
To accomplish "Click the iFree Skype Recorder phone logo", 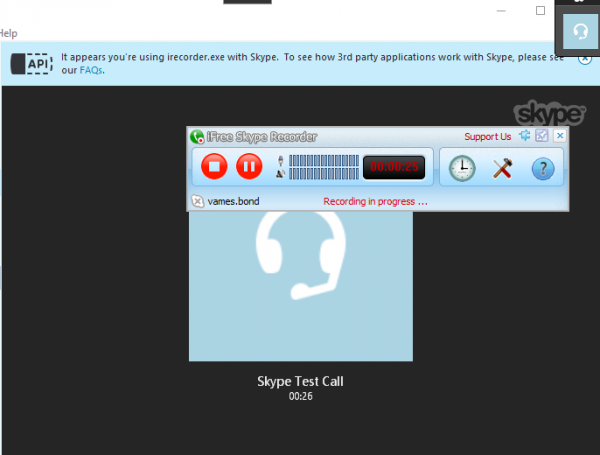I will [197, 137].
